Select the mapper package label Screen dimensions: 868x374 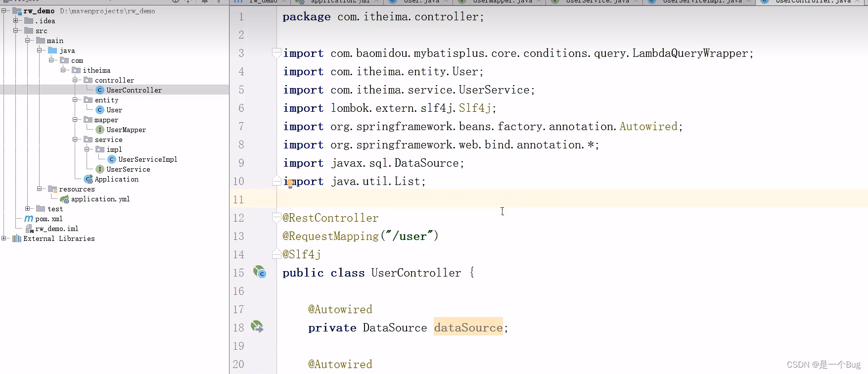[106, 120]
